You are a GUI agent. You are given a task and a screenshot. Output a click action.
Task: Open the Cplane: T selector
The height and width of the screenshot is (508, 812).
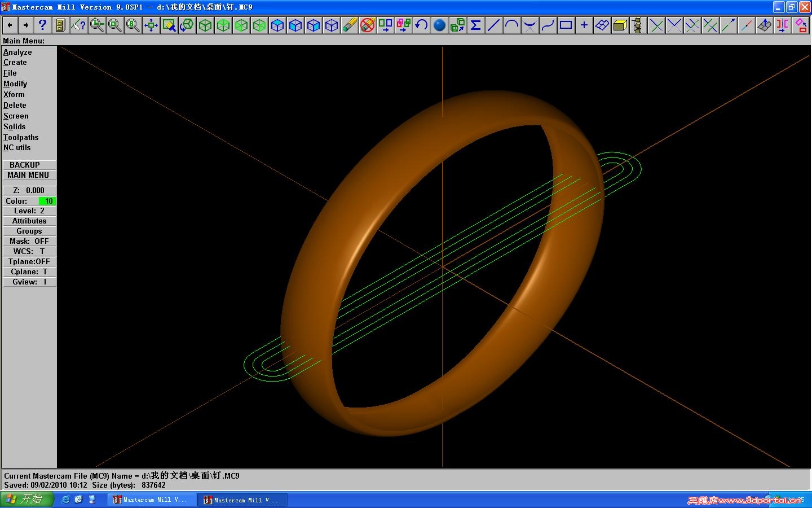(x=29, y=272)
